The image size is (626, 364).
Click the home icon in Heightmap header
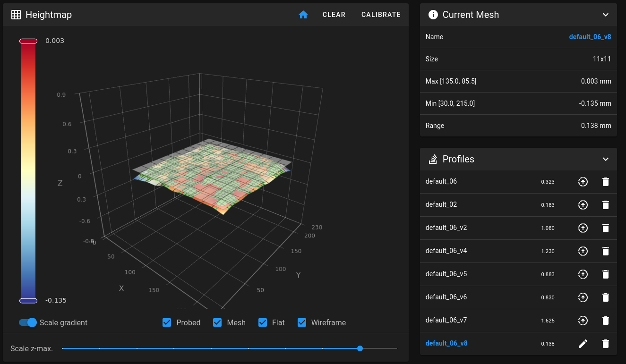tap(303, 15)
